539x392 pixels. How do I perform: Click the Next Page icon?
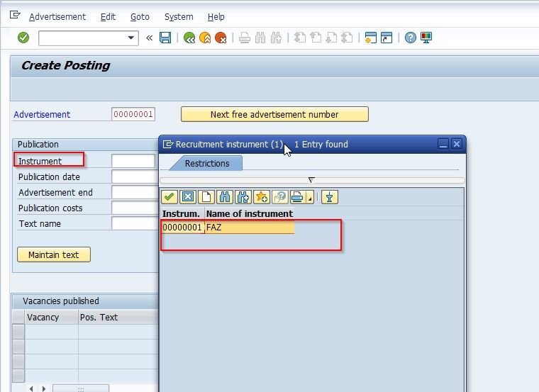click(331, 38)
